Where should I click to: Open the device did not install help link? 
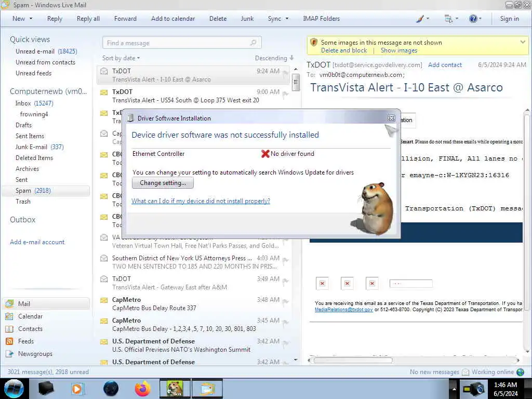point(201,201)
